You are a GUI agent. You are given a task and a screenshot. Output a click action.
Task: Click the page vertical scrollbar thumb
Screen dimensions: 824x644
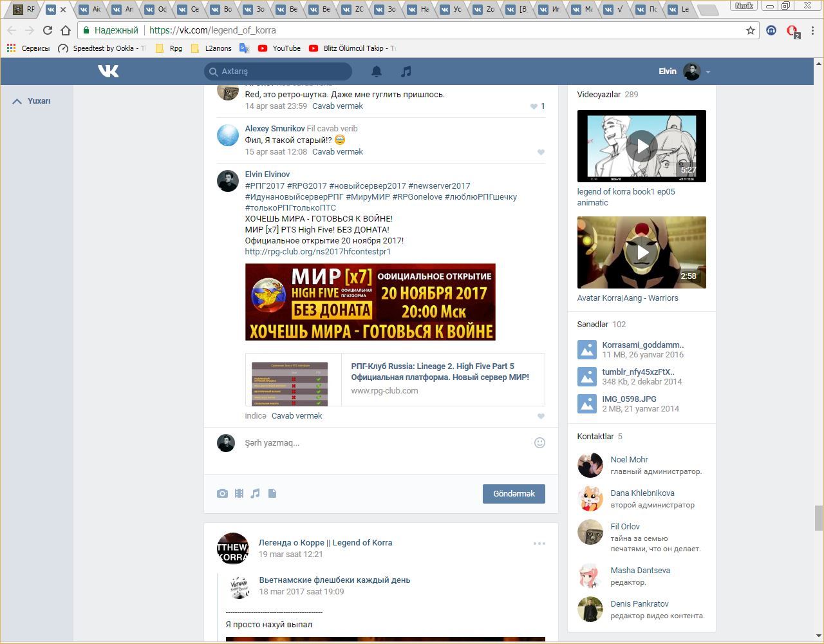click(819, 518)
